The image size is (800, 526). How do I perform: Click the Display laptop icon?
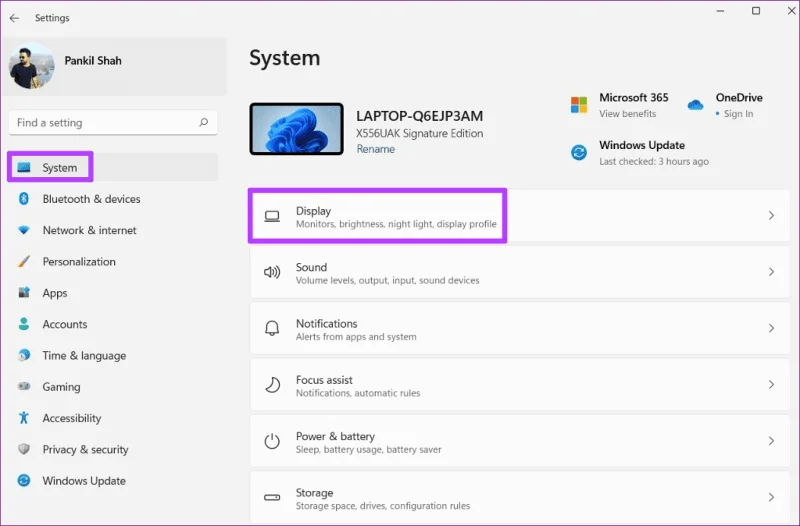point(272,216)
